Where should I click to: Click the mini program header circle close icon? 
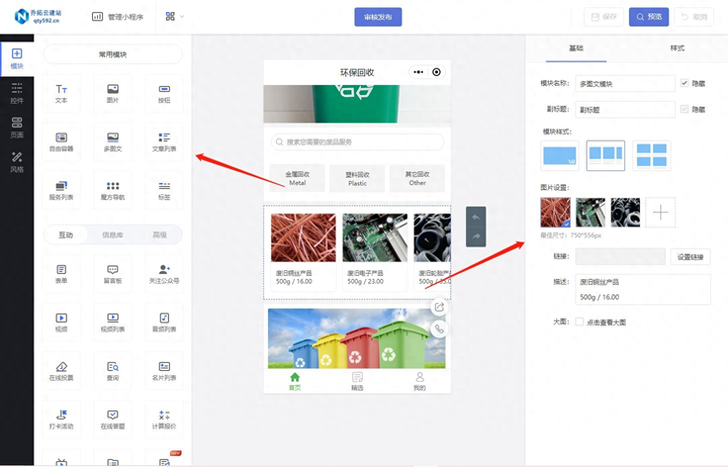click(x=436, y=72)
